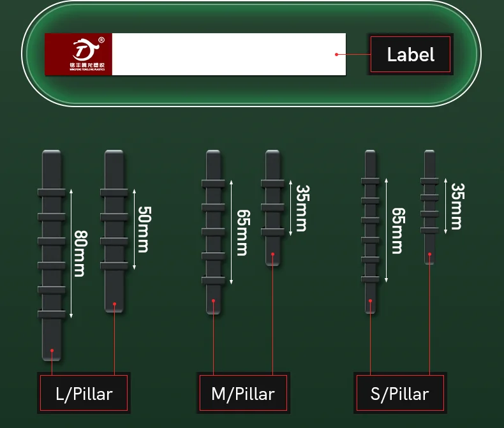This screenshot has height=428, width=504.
Task: Click the "65mm" text beside the medium pillar
Action: (x=241, y=232)
